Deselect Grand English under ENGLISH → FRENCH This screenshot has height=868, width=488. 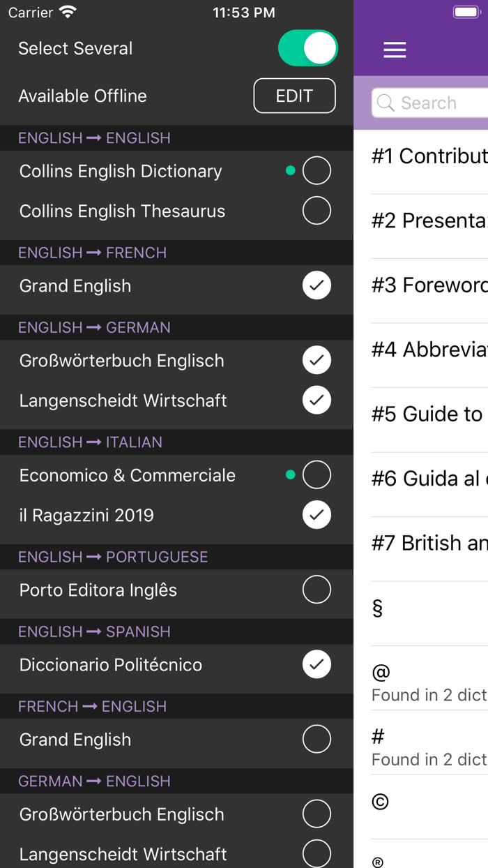point(317,285)
